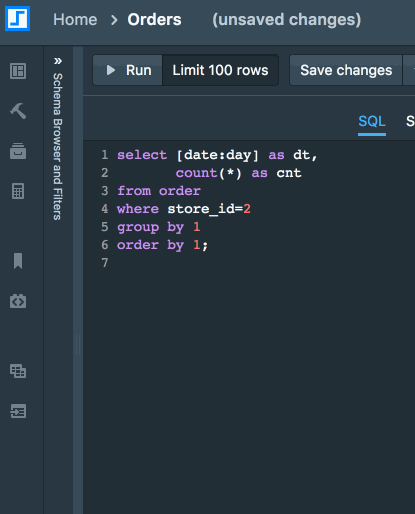
Task: Switch to the SQL tab
Action: tap(372, 121)
